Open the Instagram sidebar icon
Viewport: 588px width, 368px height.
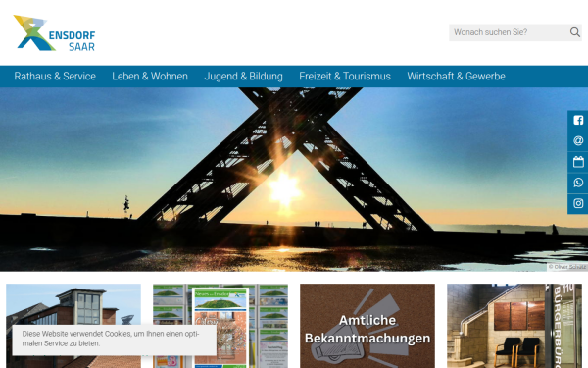[578, 203]
